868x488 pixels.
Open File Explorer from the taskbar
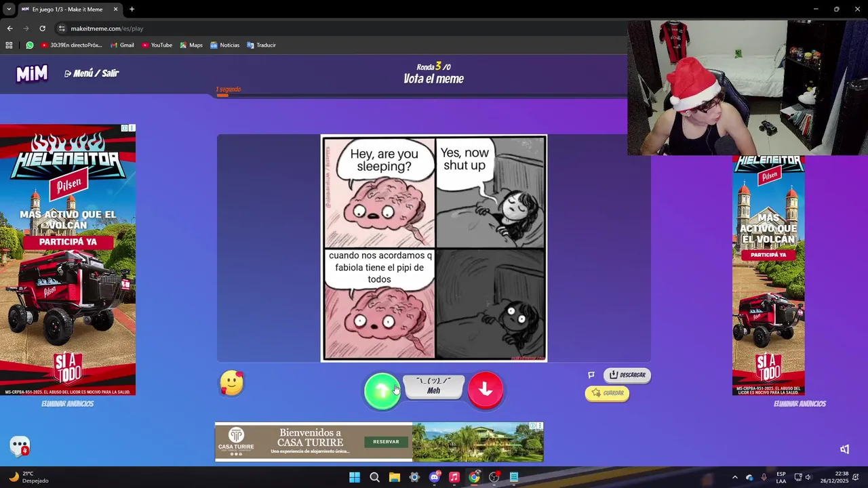click(395, 477)
